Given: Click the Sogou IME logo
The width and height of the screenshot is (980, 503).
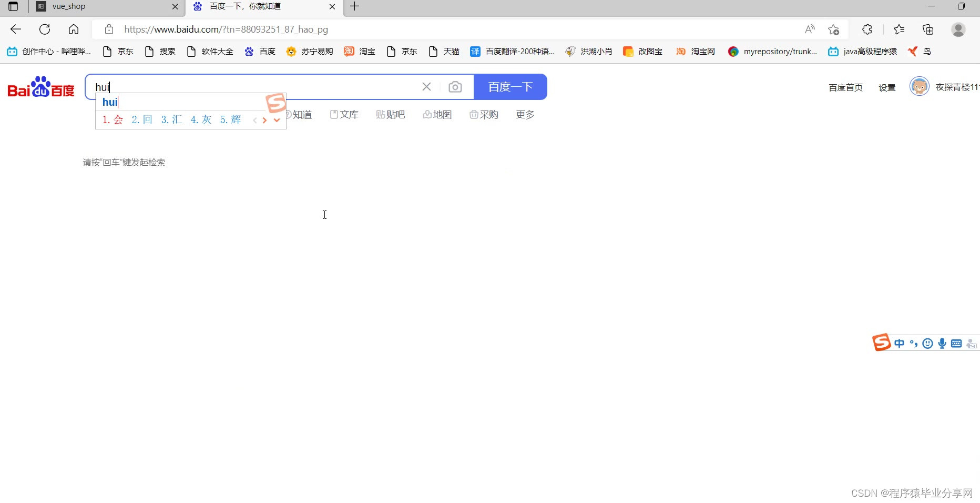Looking at the screenshot, I should 882,343.
